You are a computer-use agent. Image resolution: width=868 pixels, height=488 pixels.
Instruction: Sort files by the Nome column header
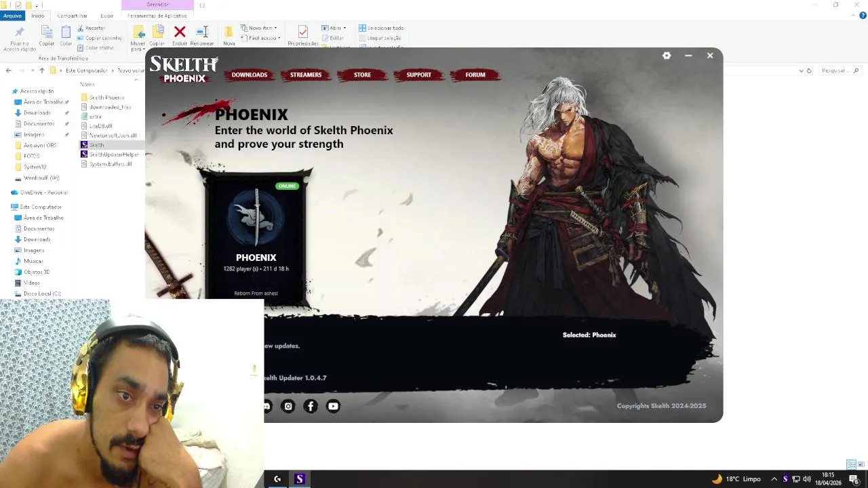click(x=87, y=84)
